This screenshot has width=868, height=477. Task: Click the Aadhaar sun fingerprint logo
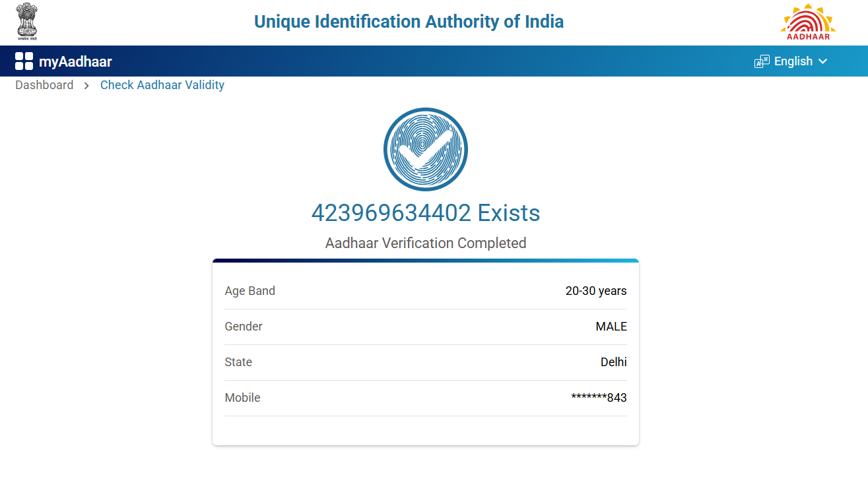pos(808,22)
